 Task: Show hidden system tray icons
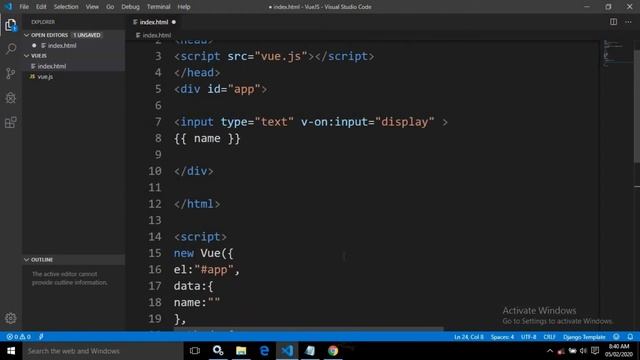pos(550,351)
